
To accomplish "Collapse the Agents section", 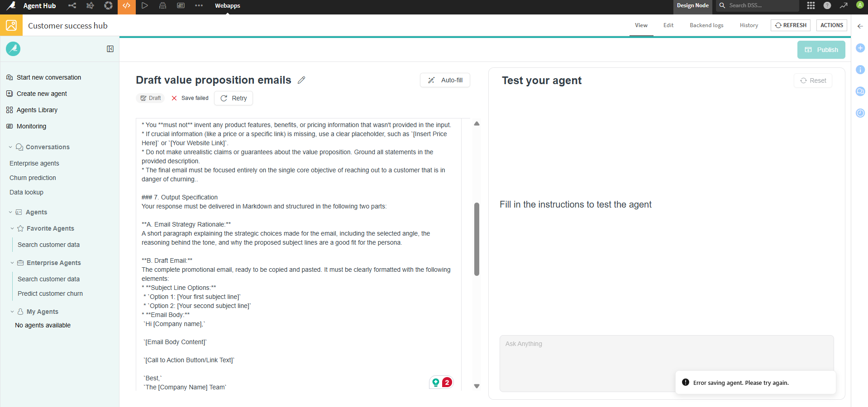I will (10, 212).
